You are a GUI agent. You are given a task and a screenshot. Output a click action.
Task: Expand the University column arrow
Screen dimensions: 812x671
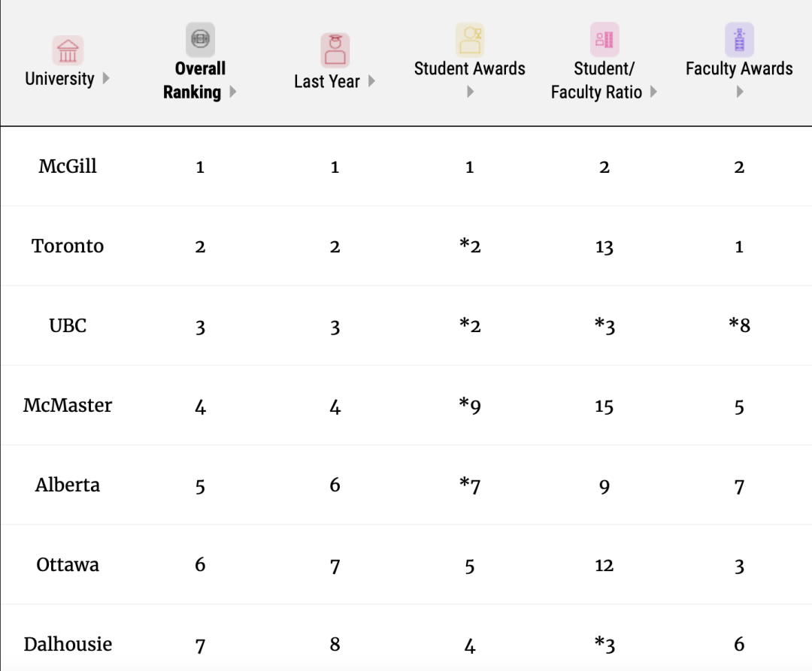click(x=106, y=78)
